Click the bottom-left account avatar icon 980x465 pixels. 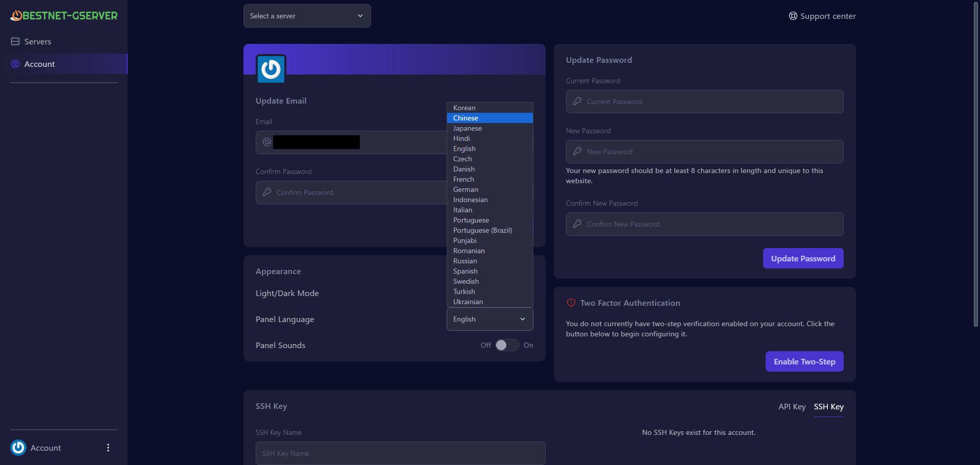18,448
